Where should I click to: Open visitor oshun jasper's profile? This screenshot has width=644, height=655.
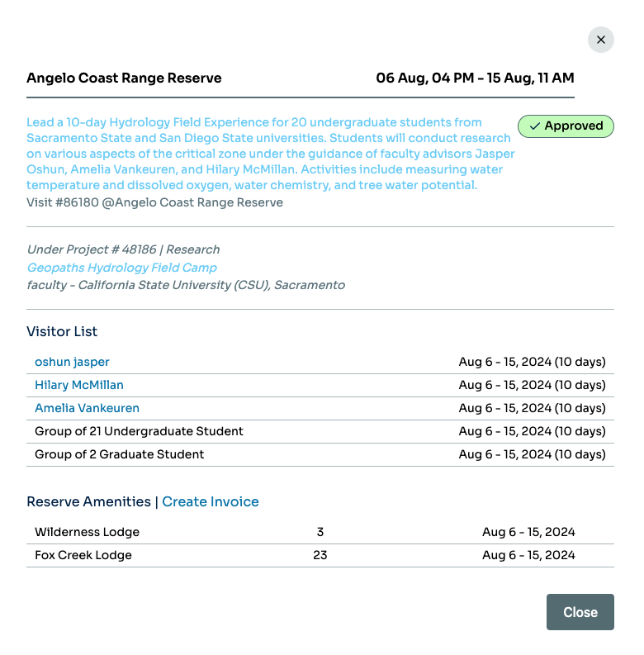[72, 362]
